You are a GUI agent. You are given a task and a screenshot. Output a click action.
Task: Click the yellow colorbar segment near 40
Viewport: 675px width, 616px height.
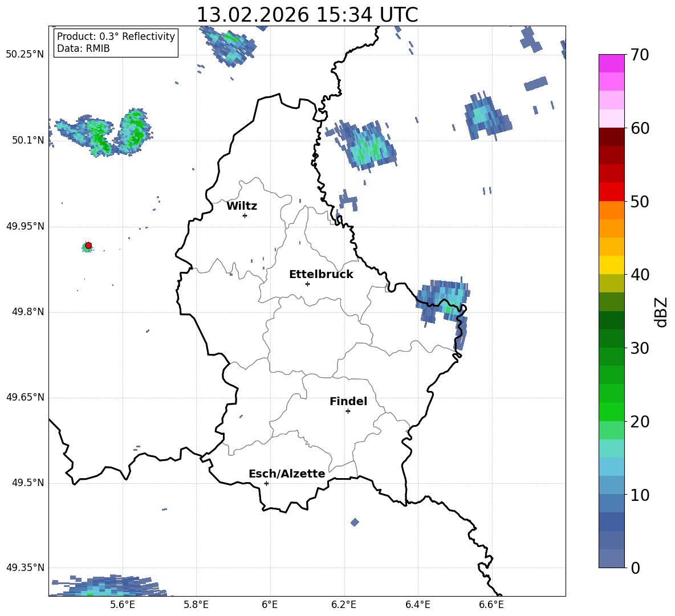tap(612, 265)
